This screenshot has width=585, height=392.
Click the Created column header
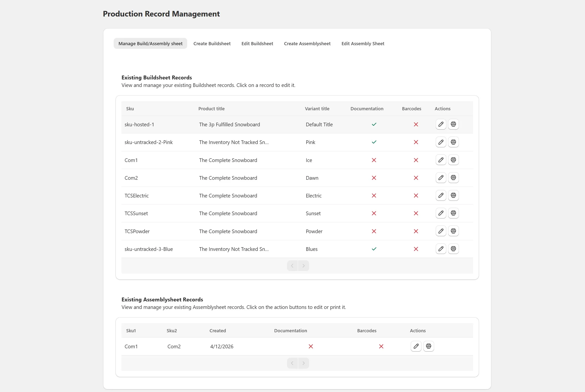(x=218, y=331)
